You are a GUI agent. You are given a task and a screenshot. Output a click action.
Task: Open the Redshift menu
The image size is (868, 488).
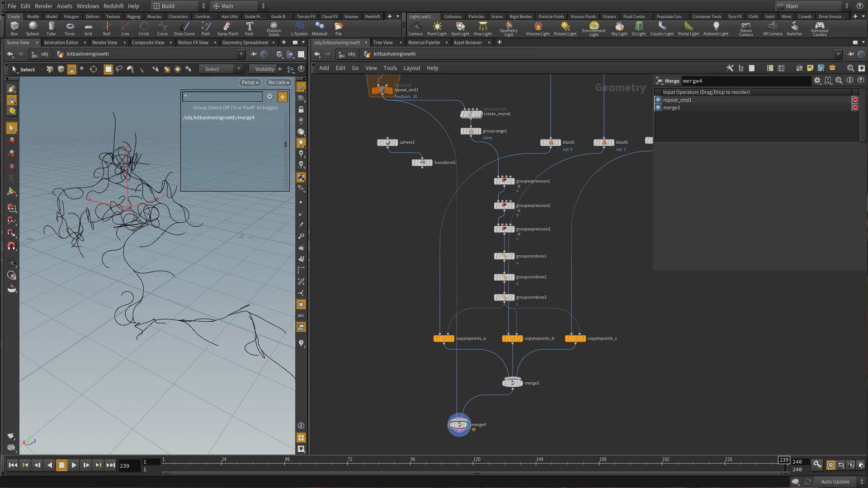pyautogui.click(x=113, y=6)
